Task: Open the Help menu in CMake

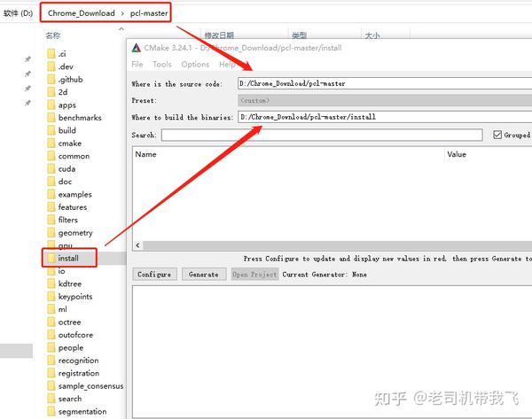Action: coord(227,64)
